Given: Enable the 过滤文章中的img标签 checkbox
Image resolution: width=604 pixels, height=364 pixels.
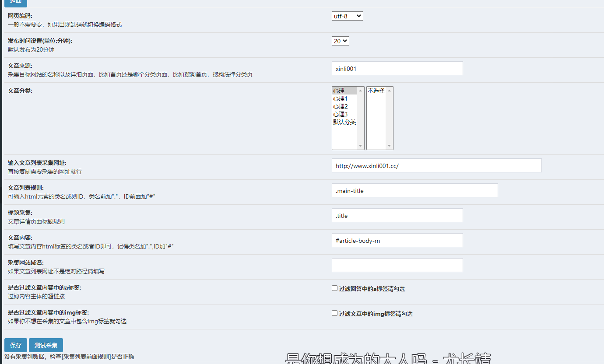Looking at the screenshot, I should (335, 313).
